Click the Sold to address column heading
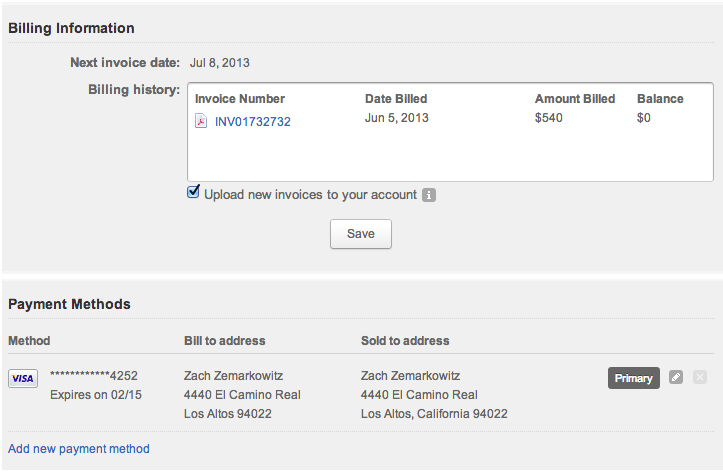The height and width of the screenshot is (474, 723). pyautogui.click(x=405, y=341)
